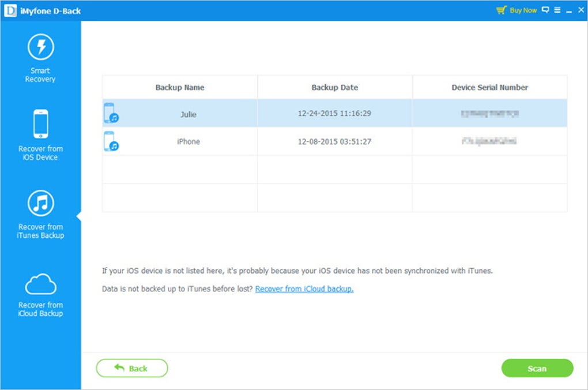Open Smart Recovery mode

[40, 58]
